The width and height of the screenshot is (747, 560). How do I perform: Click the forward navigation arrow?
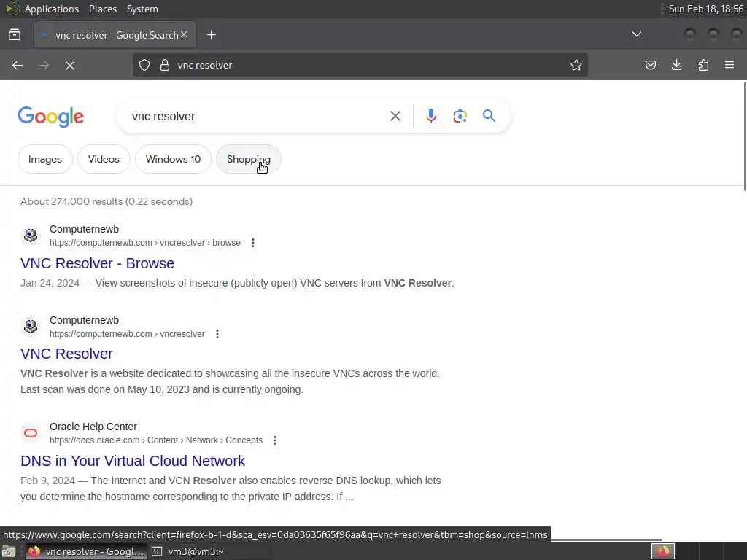click(x=43, y=65)
